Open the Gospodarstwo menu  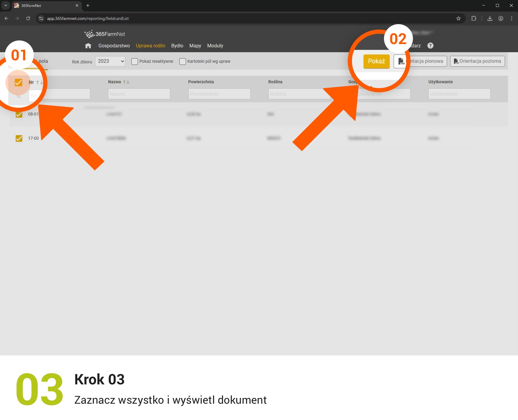click(x=114, y=46)
